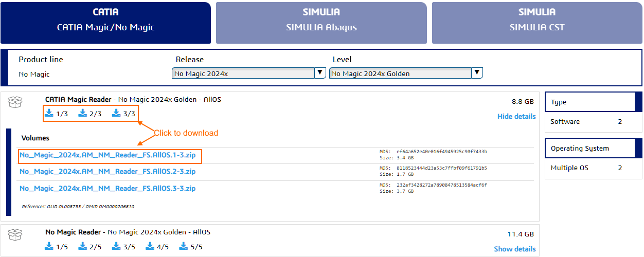The width and height of the screenshot is (644, 257).
Task: Show details of No Magic Reader
Action: click(x=514, y=249)
